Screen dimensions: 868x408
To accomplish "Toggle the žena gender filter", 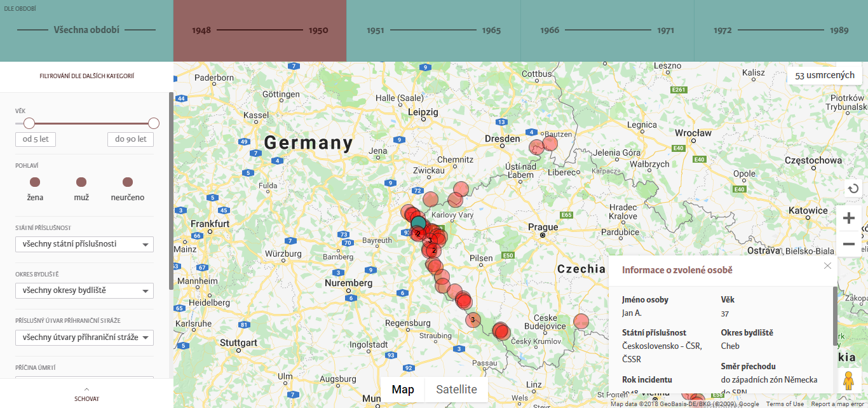I will 35,182.
